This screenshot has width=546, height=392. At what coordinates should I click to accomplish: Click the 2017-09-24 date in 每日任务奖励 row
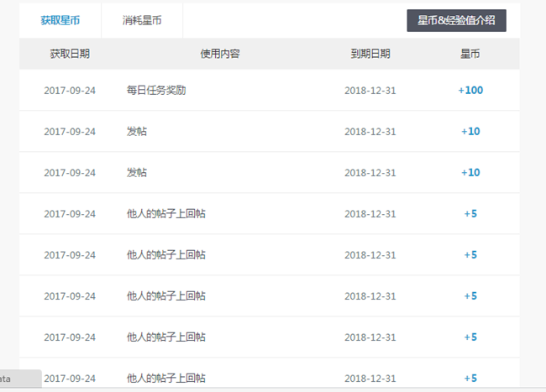(x=70, y=91)
